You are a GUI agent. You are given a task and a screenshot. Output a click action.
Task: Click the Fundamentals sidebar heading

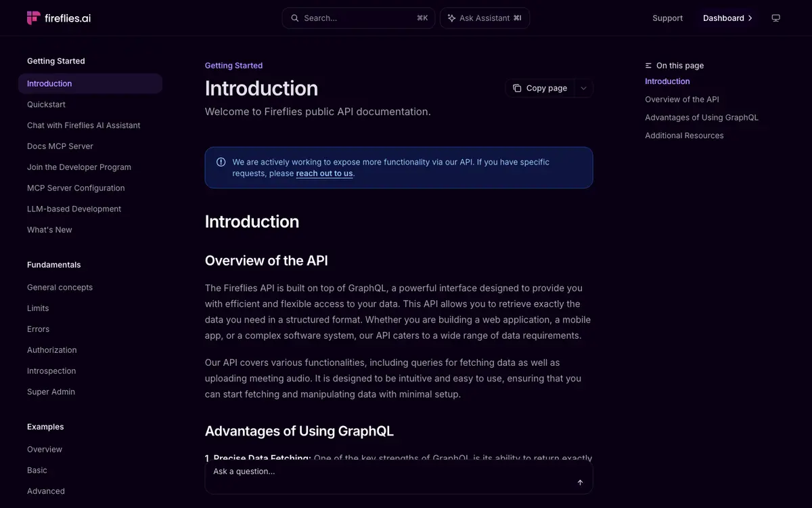point(54,265)
